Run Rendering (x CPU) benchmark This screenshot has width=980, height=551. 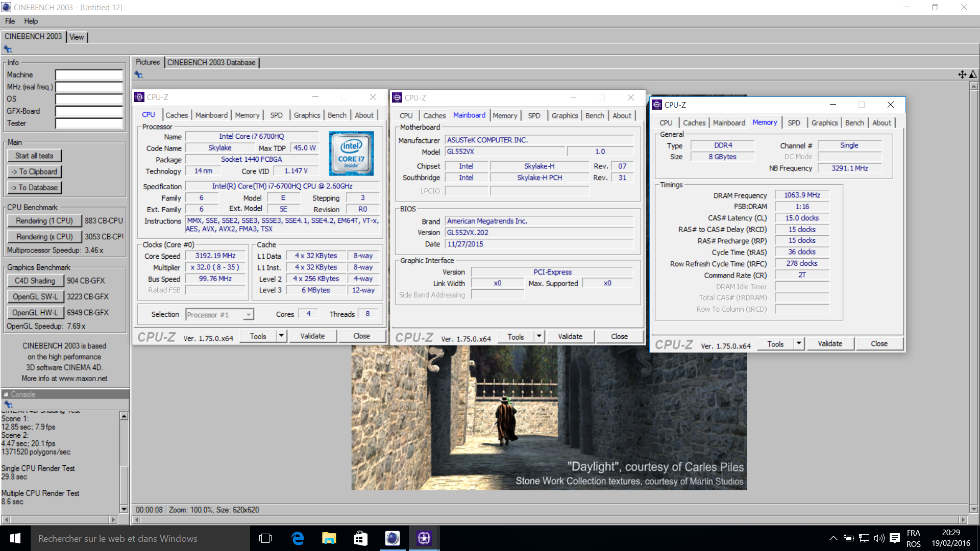(44, 236)
